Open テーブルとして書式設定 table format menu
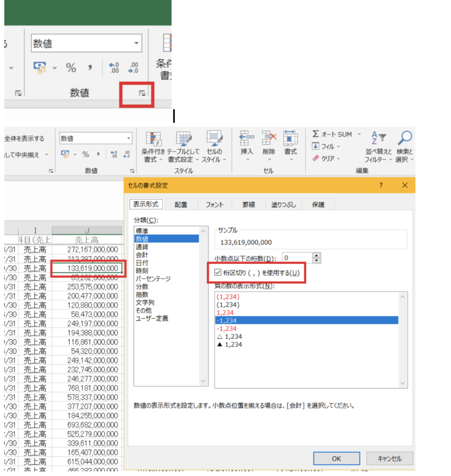451x476 pixels. point(184,147)
